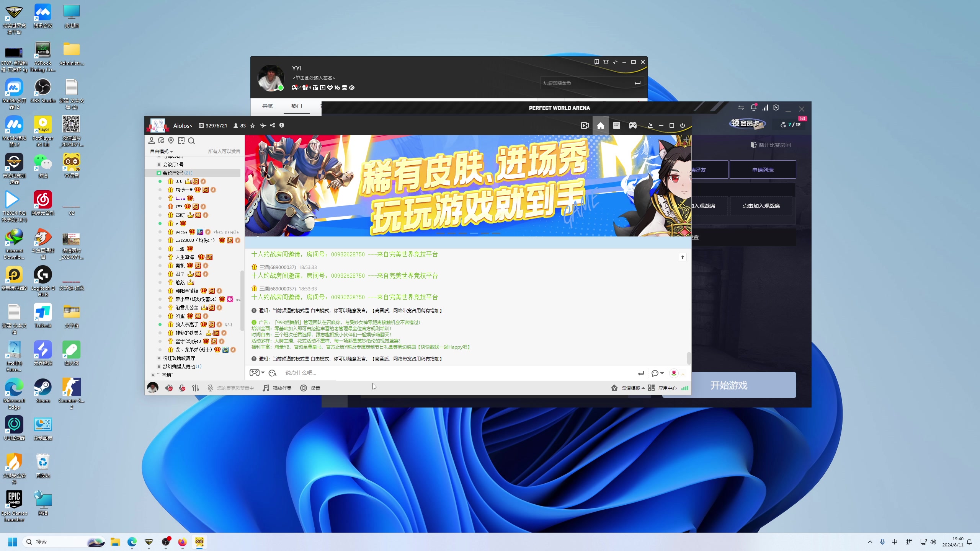Click the emoji font icon in chat input
The image size is (980, 551).
pos(273,373)
